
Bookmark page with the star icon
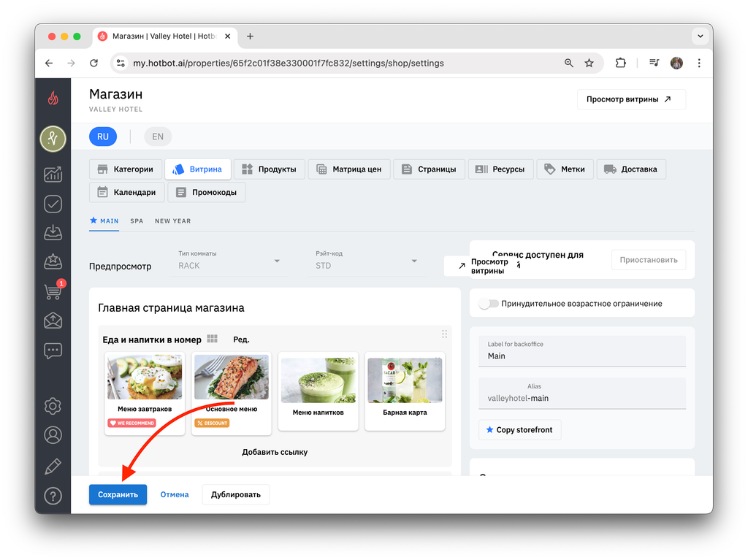click(589, 63)
